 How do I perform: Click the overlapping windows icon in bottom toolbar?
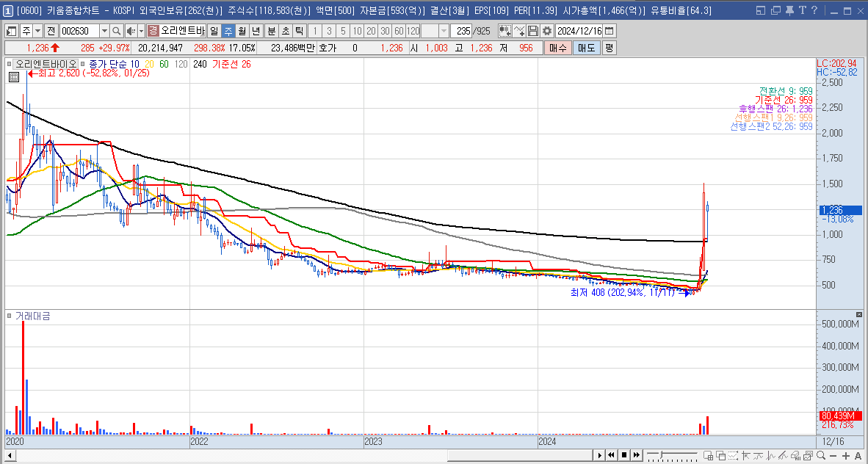[720, 456]
